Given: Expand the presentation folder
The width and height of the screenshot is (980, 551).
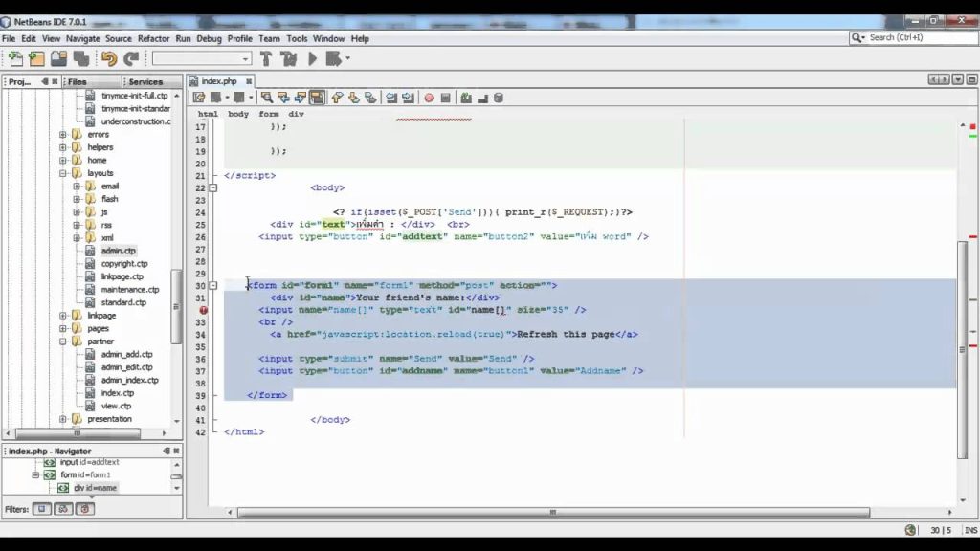Looking at the screenshot, I should pyautogui.click(x=63, y=419).
